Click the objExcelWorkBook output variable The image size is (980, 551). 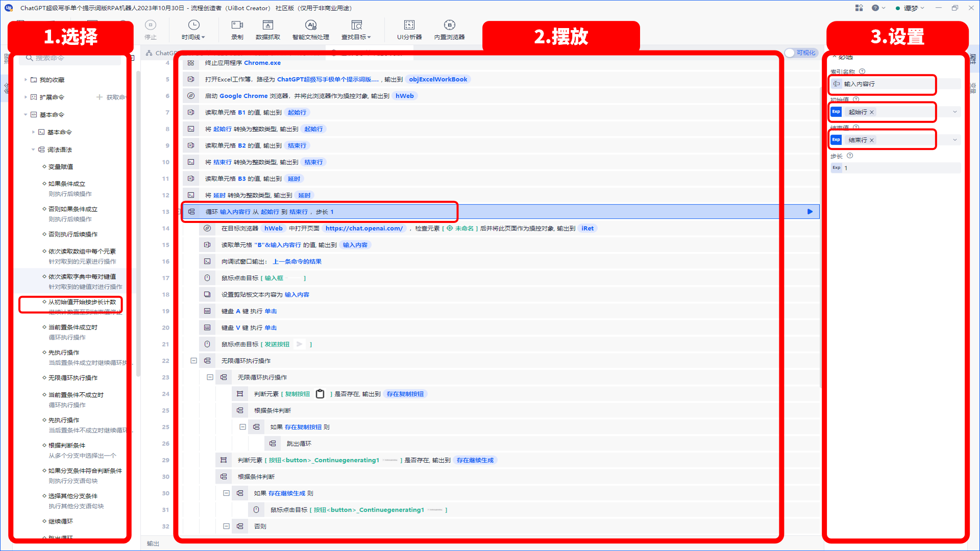click(x=438, y=79)
